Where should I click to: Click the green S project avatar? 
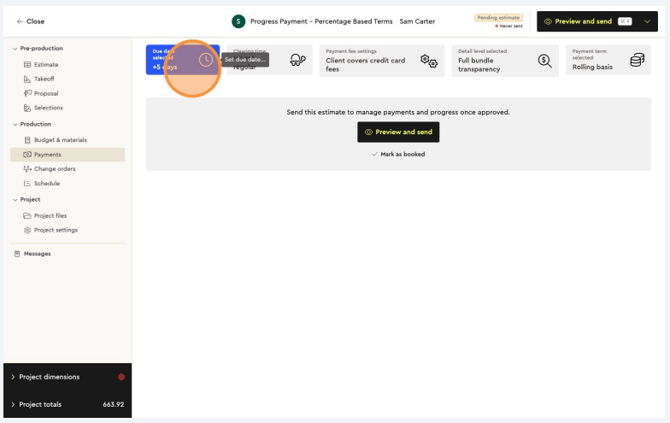(x=238, y=21)
